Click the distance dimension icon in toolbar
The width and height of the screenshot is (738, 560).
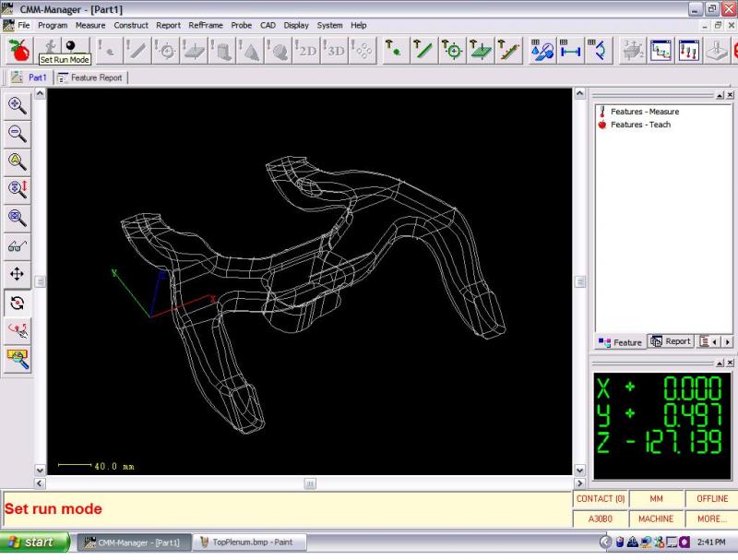pyautogui.click(x=569, y=50)
